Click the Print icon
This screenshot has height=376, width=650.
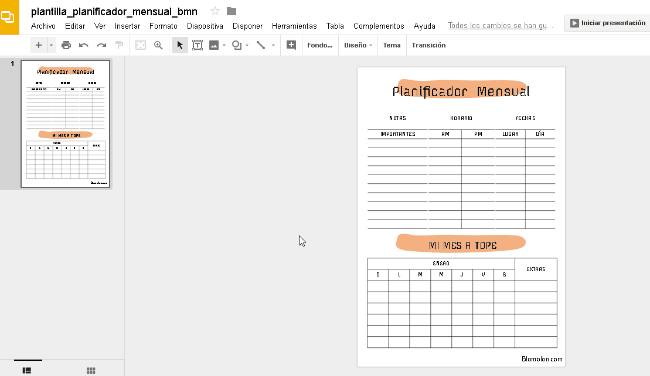pos(66,45)
